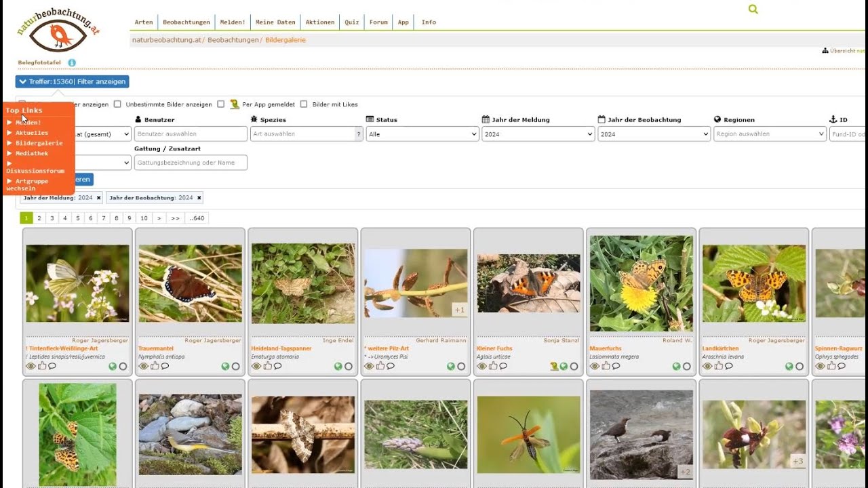Click green globe icon on Mauerfuchs card

tap(676, 366)
